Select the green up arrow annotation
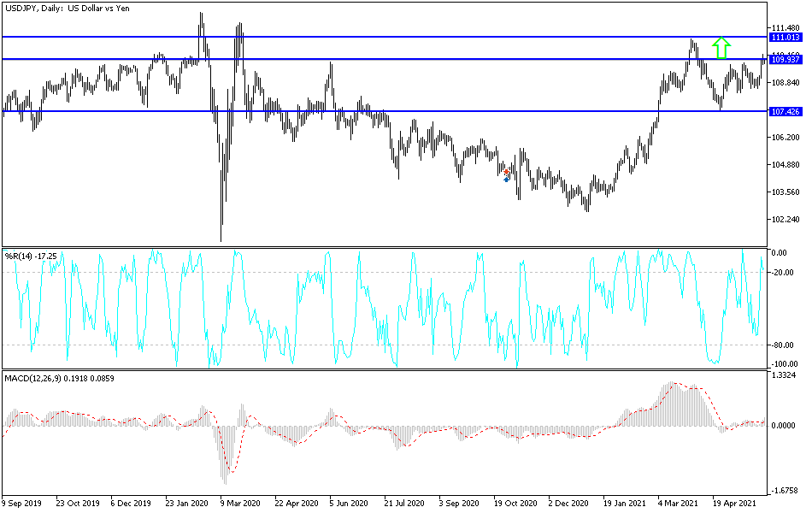This screenshot has width=812, height=513. pyautogui.click(x=721, y=47)
